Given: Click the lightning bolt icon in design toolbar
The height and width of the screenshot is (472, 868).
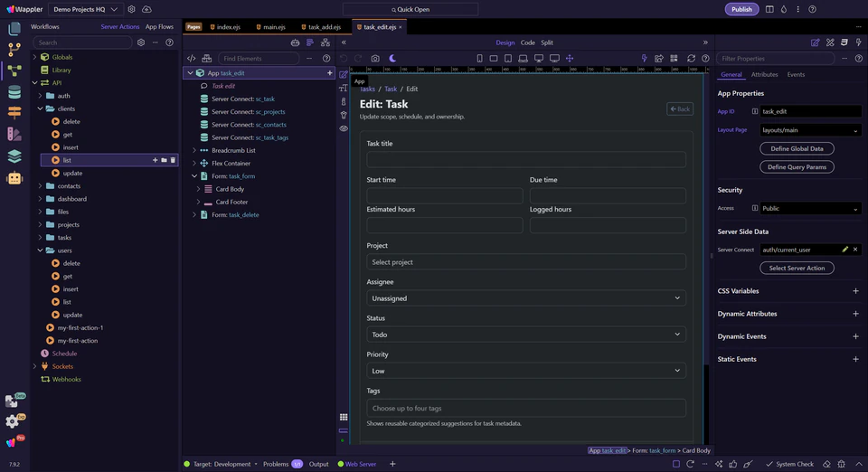Looking at the screenshot, I should [644, 58].
